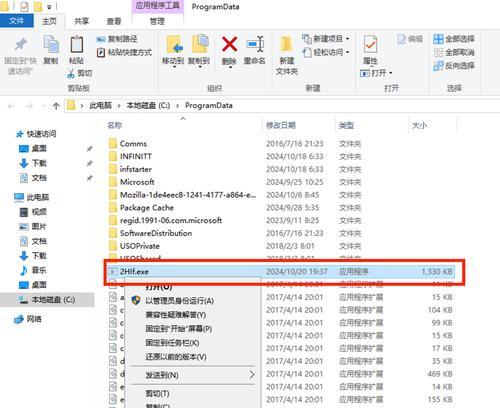Viewport: 500px width, 408px height.
Task: Click the Cut (剪切) scissors icon
Action: tap(71, 74)
